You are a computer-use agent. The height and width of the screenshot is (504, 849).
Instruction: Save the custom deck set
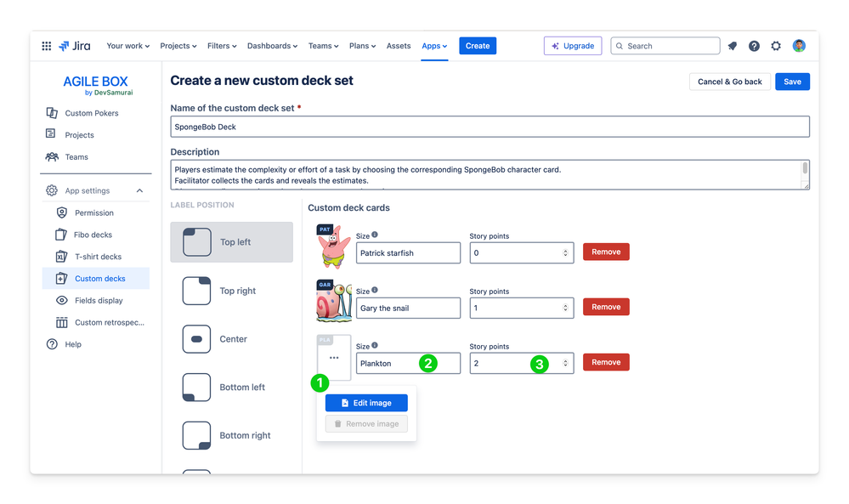tap(792, 82)
